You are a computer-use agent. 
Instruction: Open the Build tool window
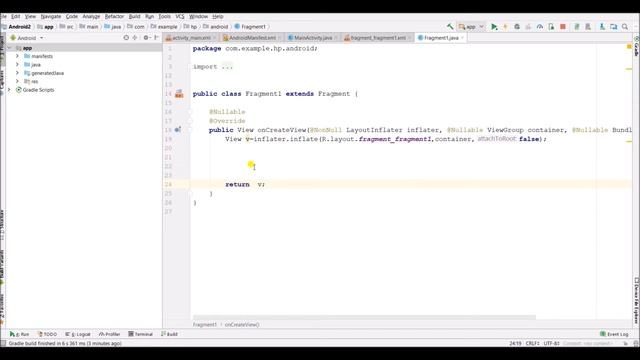(x=169, y=334)
